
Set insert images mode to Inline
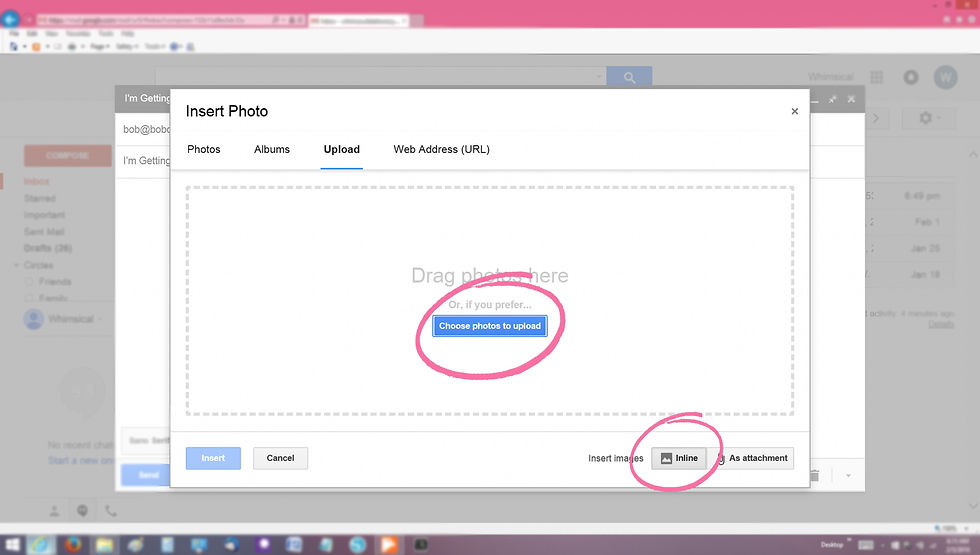pos(679,458)
